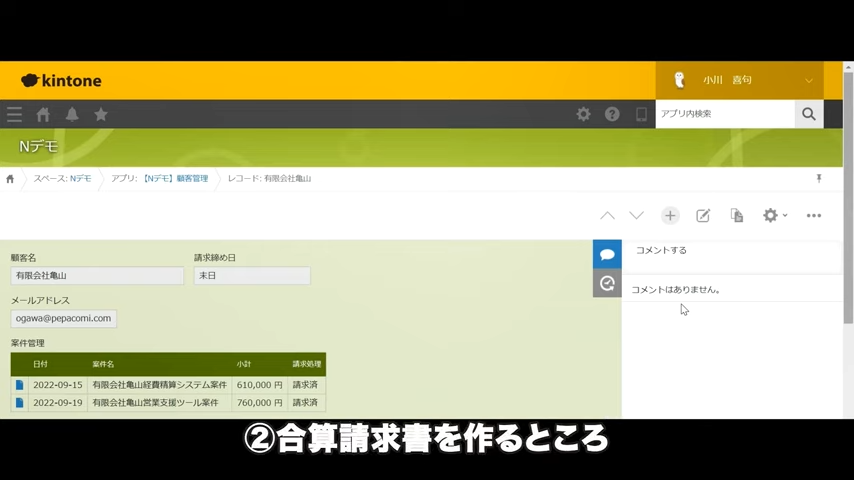
Task: Click the 2022-09-15 date cell
Action: pyautogui.click(x=58, y=385)
